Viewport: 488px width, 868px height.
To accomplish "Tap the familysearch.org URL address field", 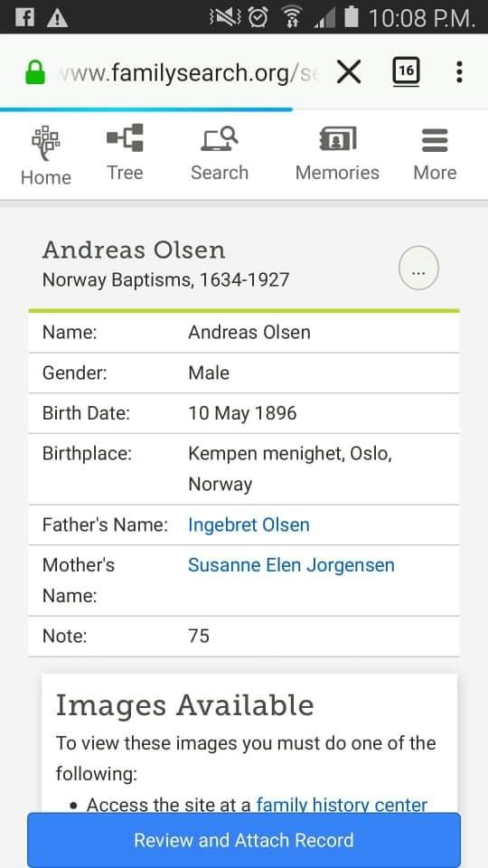I will 188,72.
